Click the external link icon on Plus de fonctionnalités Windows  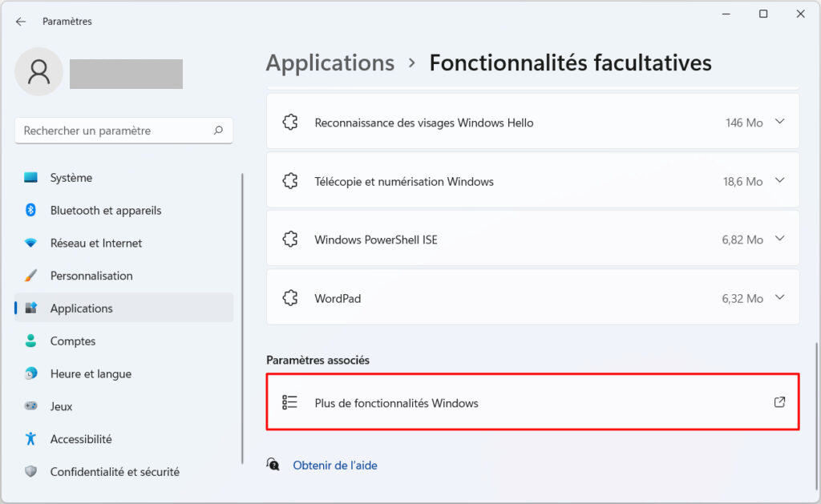779,402
